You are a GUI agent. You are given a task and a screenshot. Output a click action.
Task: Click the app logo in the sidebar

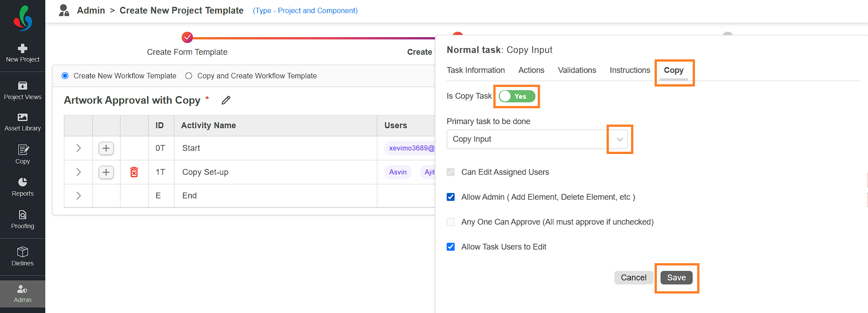point(23,18)
